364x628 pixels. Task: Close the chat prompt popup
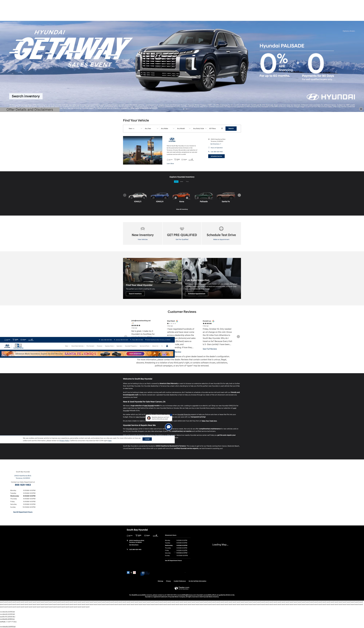click(171, 415)
